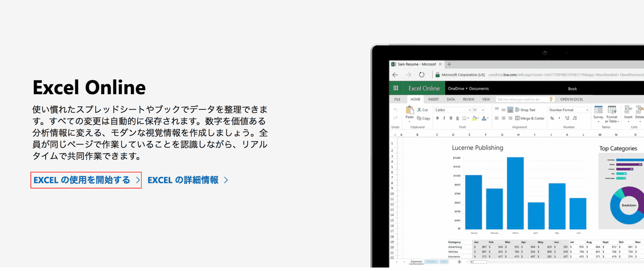Open the FILE ribbon tab
Viewport: 644px width, 271px height.
click(397, 99)
